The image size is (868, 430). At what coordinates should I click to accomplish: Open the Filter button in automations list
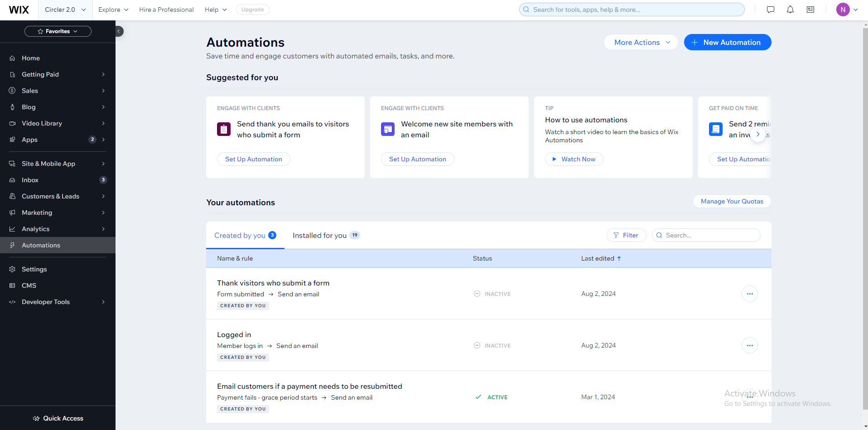(x=626, y=235)
